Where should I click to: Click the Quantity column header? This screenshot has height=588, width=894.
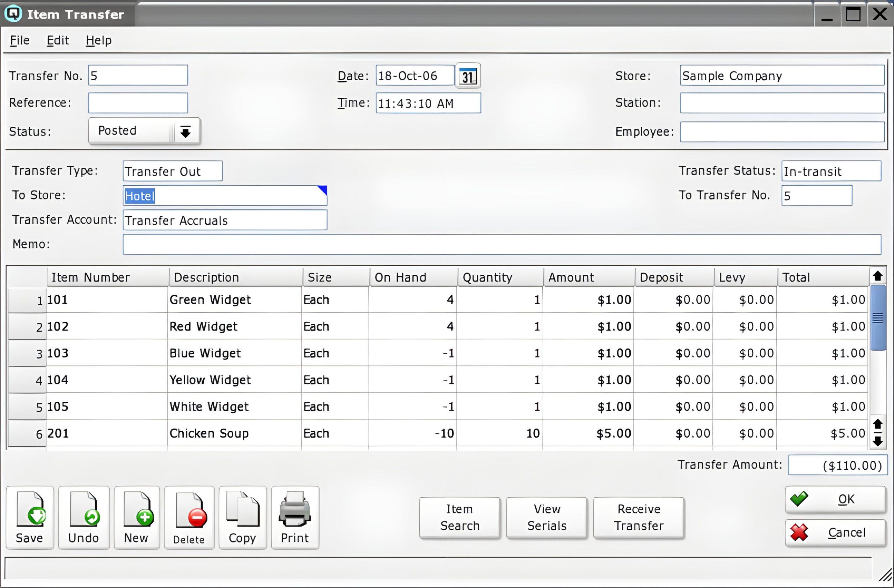click(x=500, y=277)
